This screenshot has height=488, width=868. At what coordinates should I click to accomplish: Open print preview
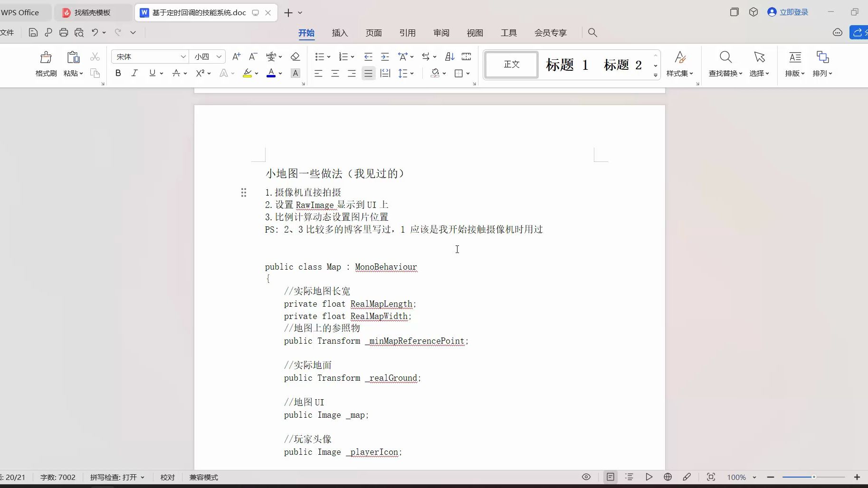[x=79, y=32]
